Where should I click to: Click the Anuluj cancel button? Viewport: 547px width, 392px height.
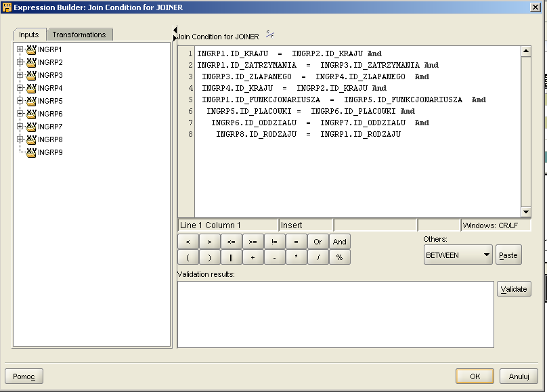click(519, 376)
